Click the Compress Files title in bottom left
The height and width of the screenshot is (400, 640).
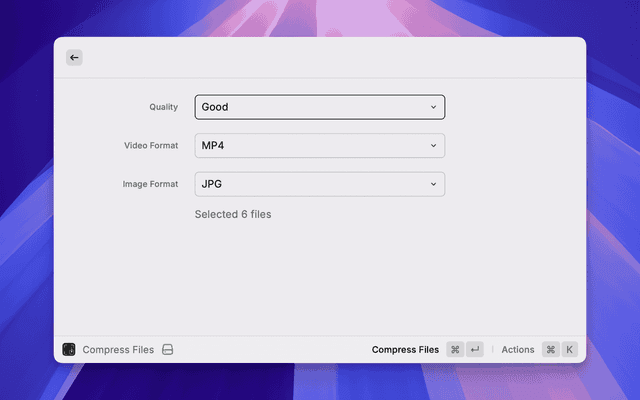click(x=118, y=350)
